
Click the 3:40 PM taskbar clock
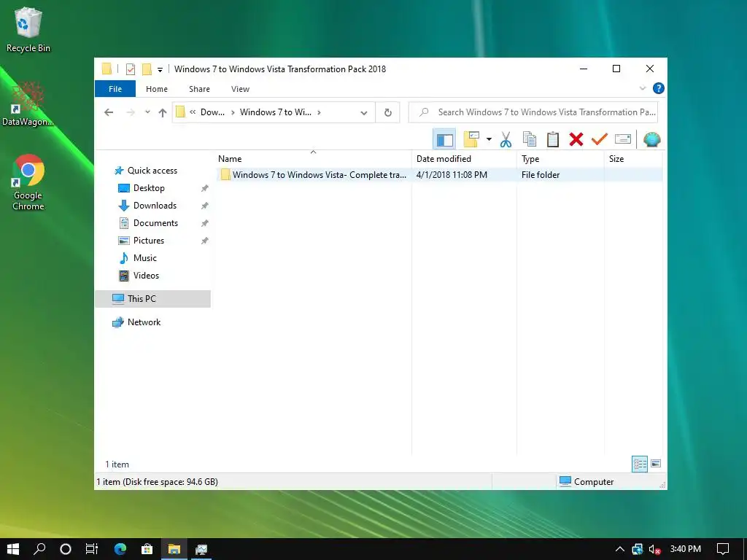tap(685, 549)
